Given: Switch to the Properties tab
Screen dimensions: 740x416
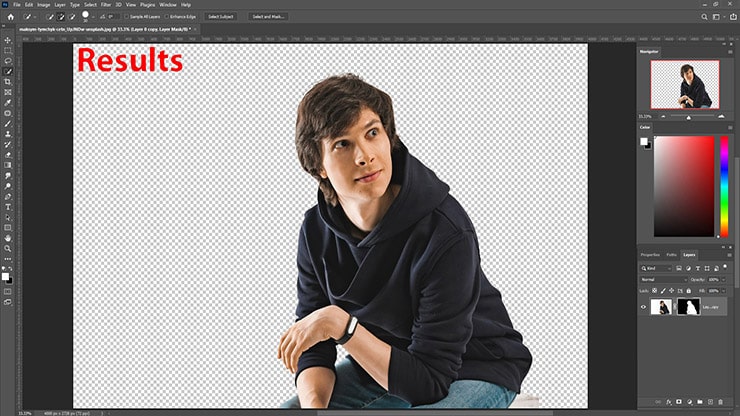Looking at the screenshot, I should [x=650, y=255].
